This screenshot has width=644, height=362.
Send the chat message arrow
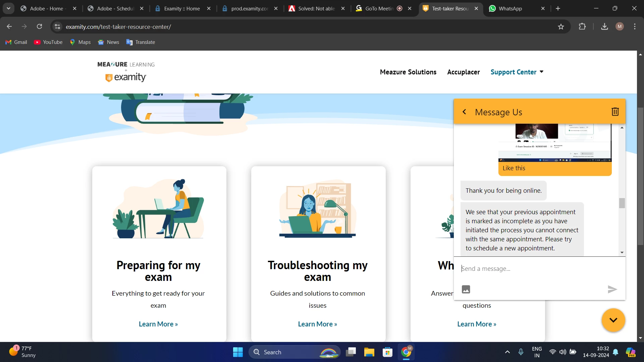612,289
